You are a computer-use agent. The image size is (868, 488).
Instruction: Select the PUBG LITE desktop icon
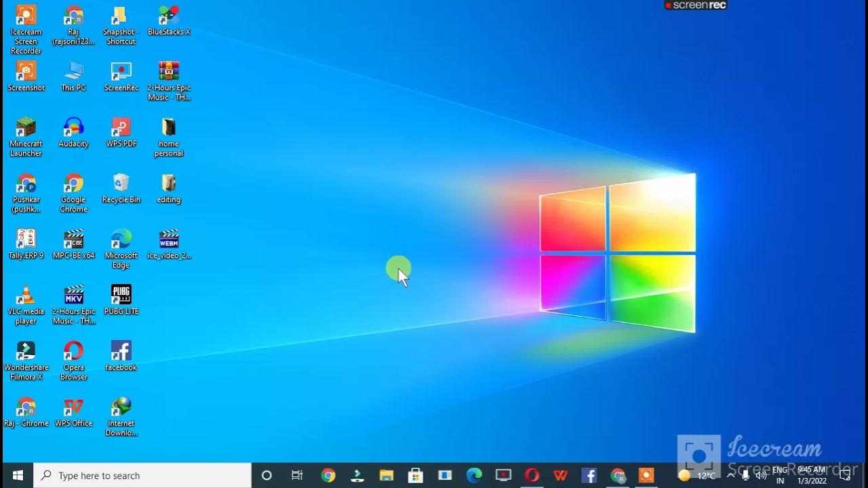tap(121, 300)
